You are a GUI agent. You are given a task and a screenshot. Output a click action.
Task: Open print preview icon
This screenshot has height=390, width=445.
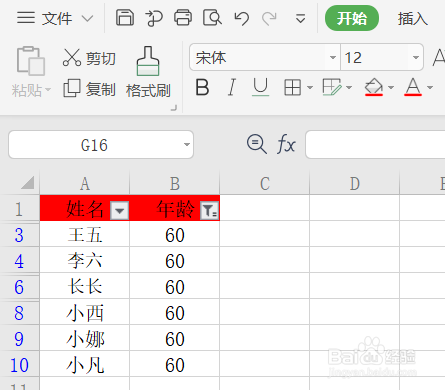pos(212,18)
